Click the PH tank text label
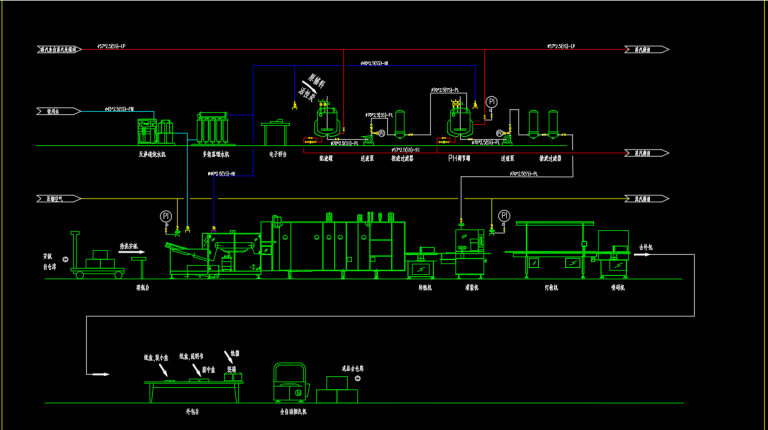The width and height of the screenshot is (768, 430). click(x=460, y=157)
